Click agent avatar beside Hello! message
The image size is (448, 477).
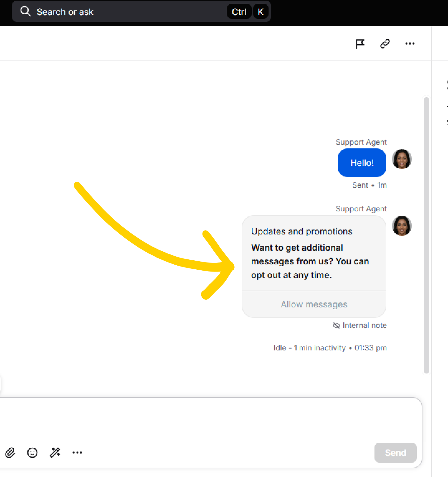(402, 159)
